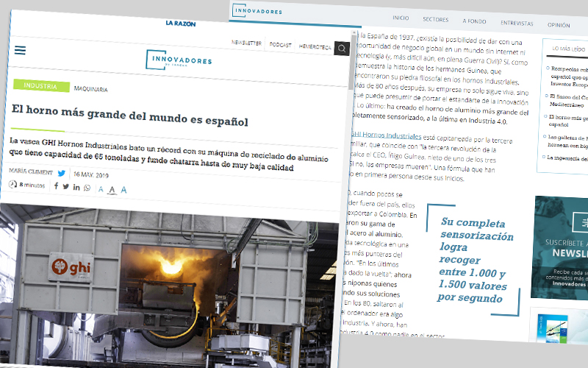Share article via Twitter icon in share row
588x368 pixels.
(66, 187)
